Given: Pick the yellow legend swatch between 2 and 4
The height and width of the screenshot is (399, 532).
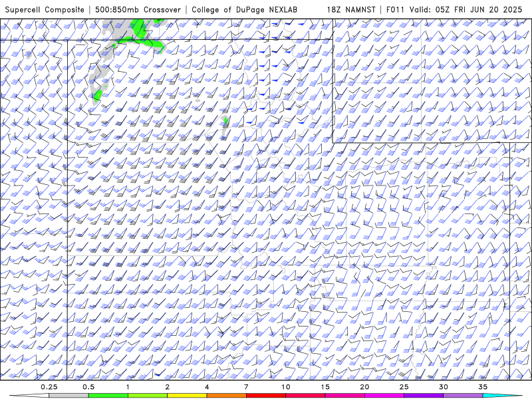Looking at the screenshot, I should 187,396.
